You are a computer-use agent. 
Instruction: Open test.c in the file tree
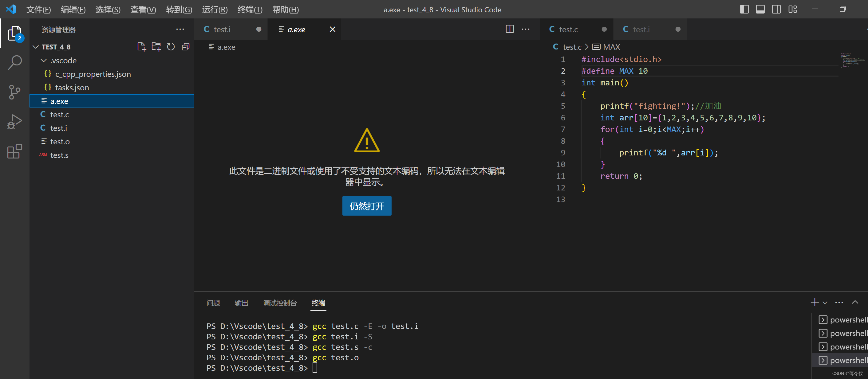112,114
